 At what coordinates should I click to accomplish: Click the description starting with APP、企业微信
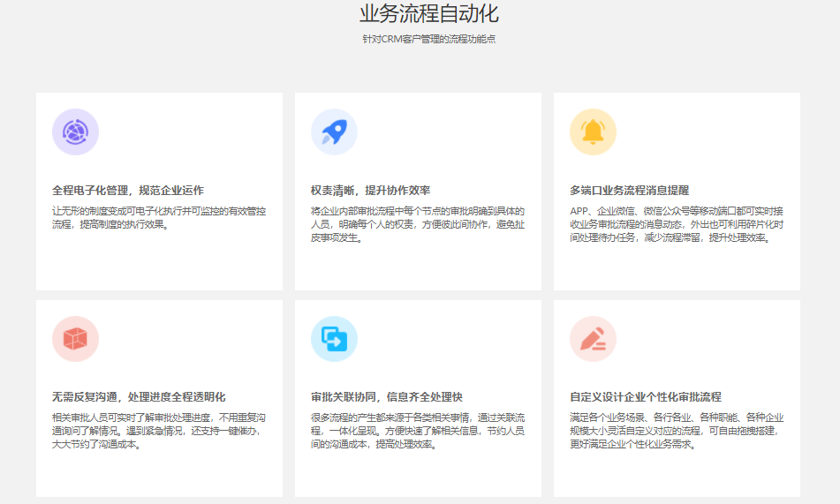point(677,224)
